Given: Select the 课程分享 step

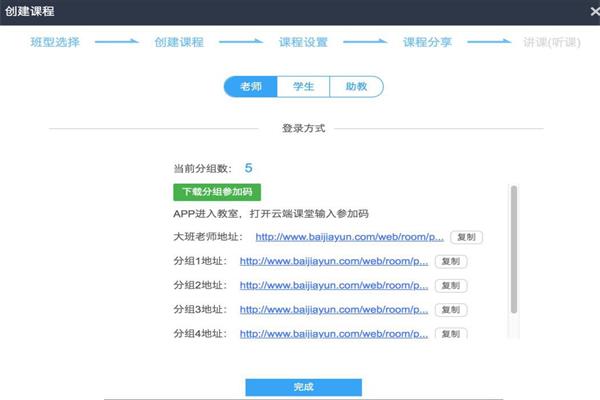Looking at the screenshot, I should point(428,43).
